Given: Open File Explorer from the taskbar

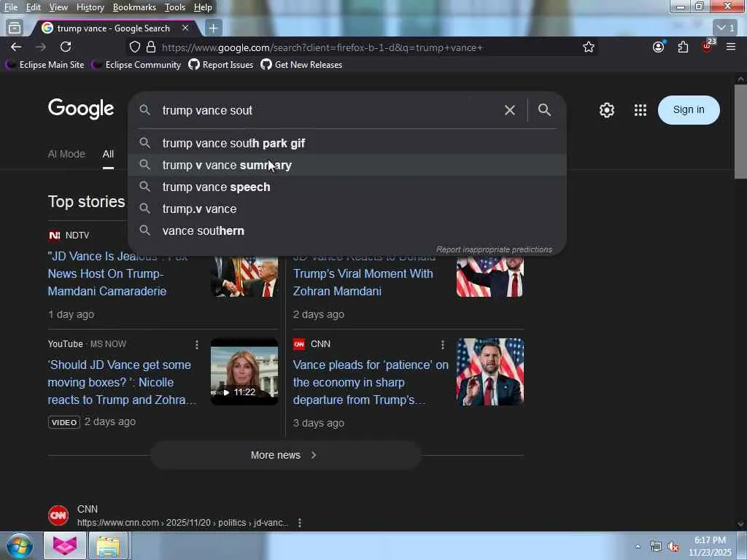Looking at the screenshot, I should [x=108, y=545].
